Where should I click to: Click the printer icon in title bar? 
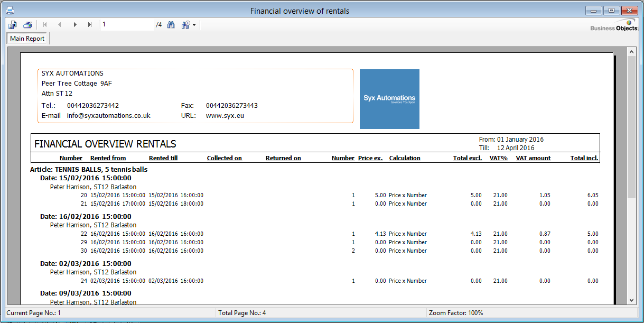click(10, 11)
